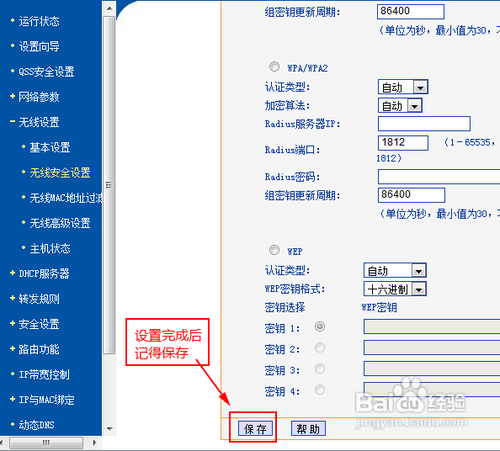Click sidebar scrollbar down arrow
The height and width of the screenshot is (451, 500).
109,428
